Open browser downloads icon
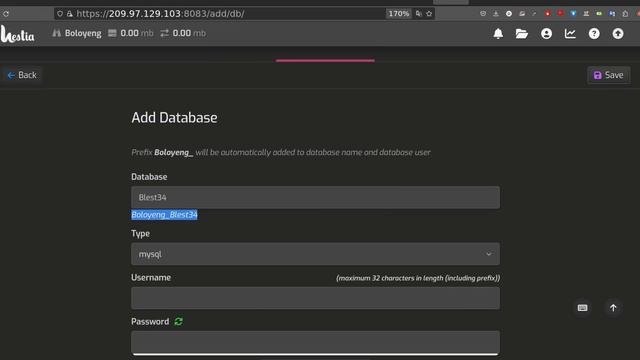This screenshot has height=360, width=640. 496,13
